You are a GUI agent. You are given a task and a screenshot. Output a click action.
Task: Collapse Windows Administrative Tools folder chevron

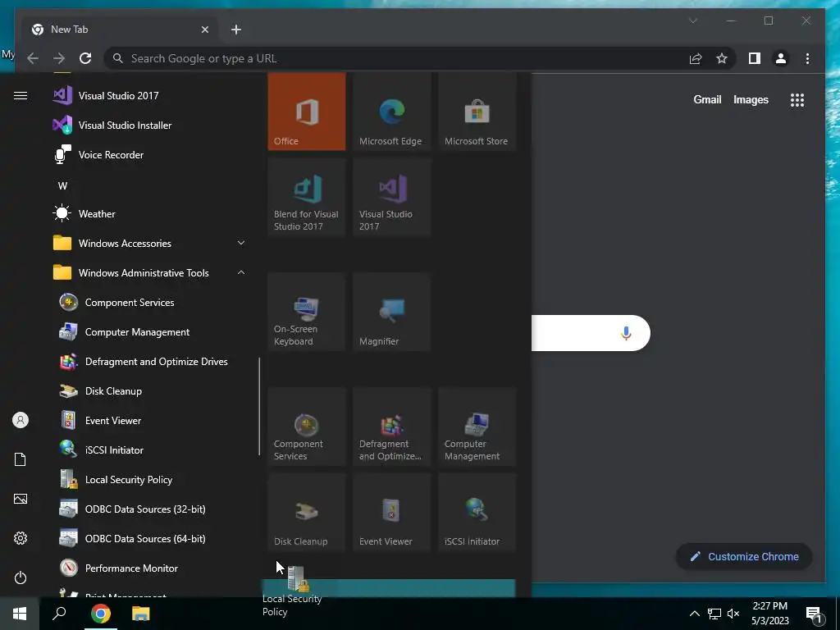241,272
